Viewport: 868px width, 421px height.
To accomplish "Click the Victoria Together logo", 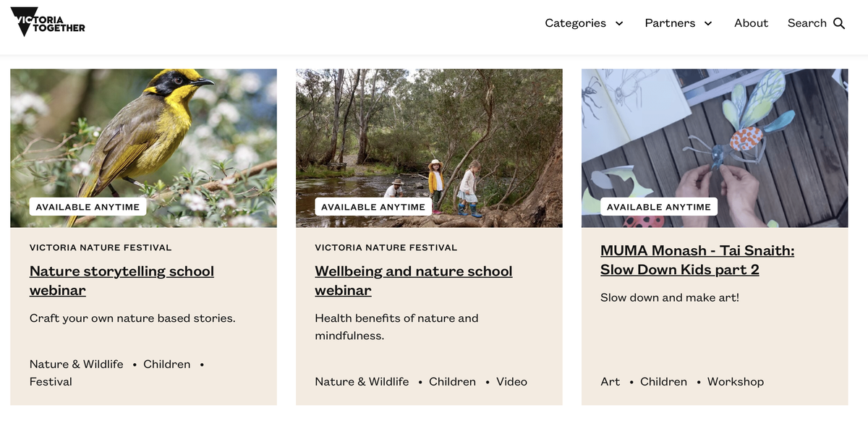I will (48, 22).
